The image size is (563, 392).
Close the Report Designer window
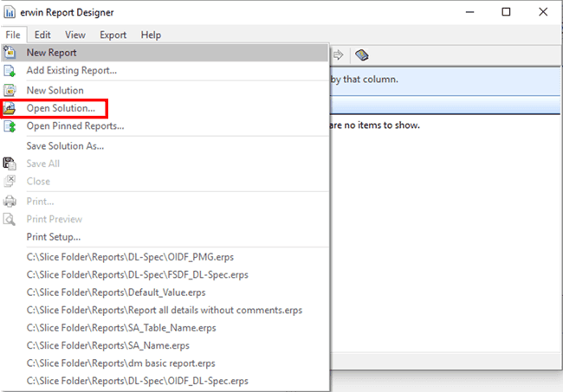coord(543,12)
